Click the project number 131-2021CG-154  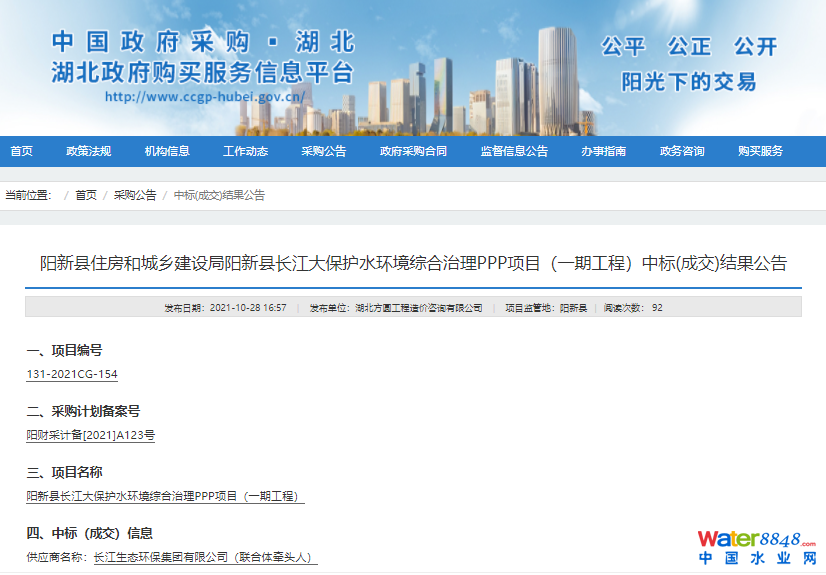(x=72, y=374)
